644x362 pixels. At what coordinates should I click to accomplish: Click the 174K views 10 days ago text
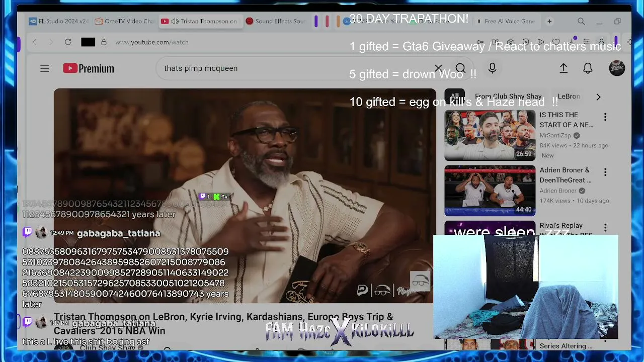click(x=575, y=201)
